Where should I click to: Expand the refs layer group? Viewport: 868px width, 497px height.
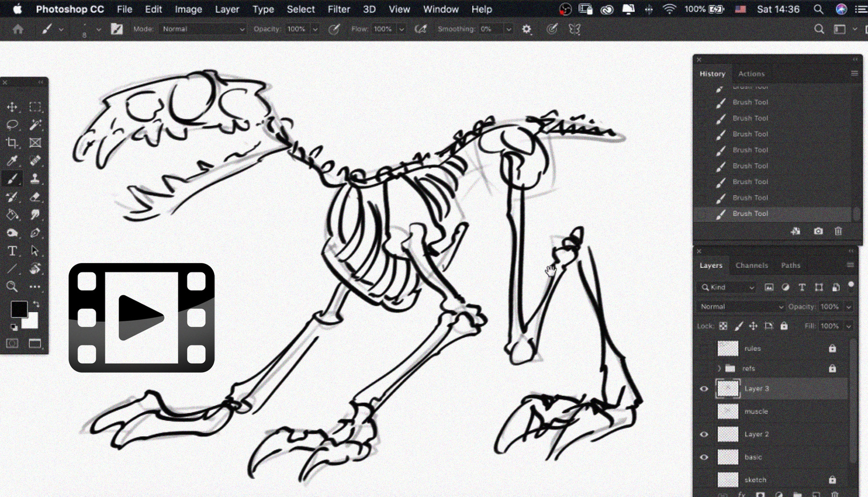pos(719,368)
